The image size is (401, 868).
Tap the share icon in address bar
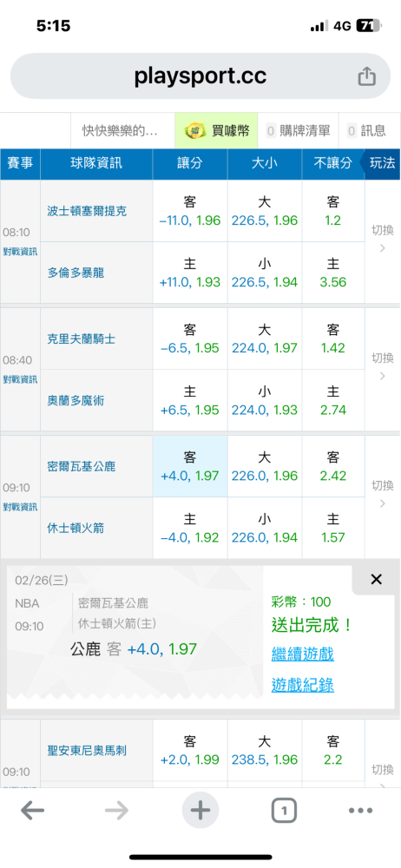click(x=366, y=76)
